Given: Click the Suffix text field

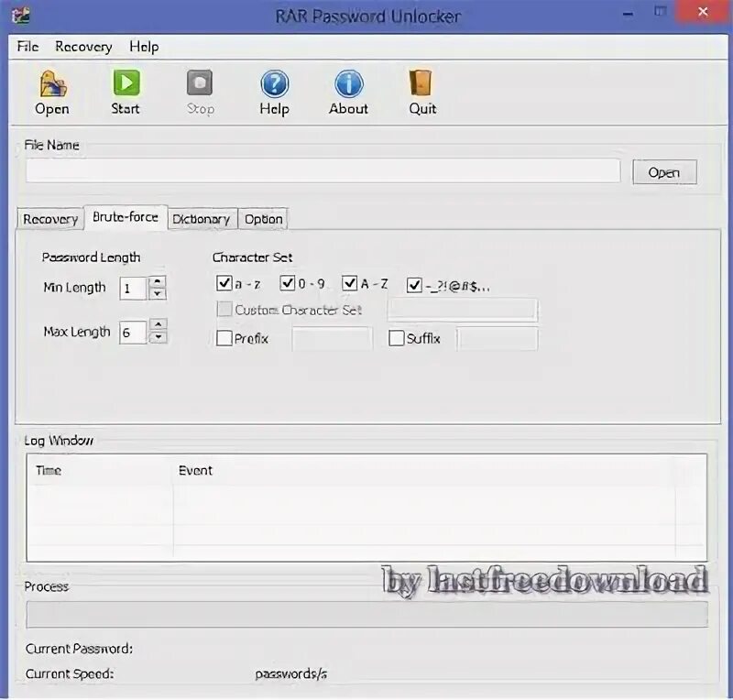Looking at the screenshot, I should pos(498,338).
